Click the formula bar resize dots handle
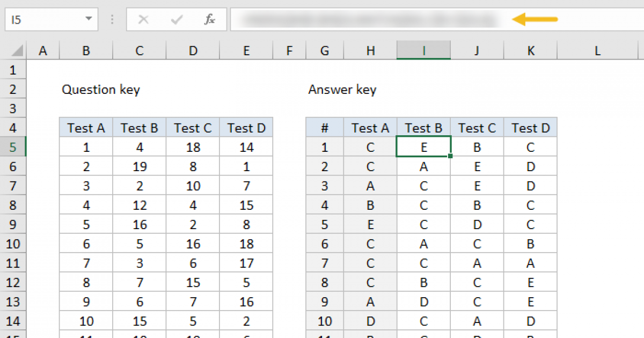This screenshot has height=338, width=644. point(112,20)
